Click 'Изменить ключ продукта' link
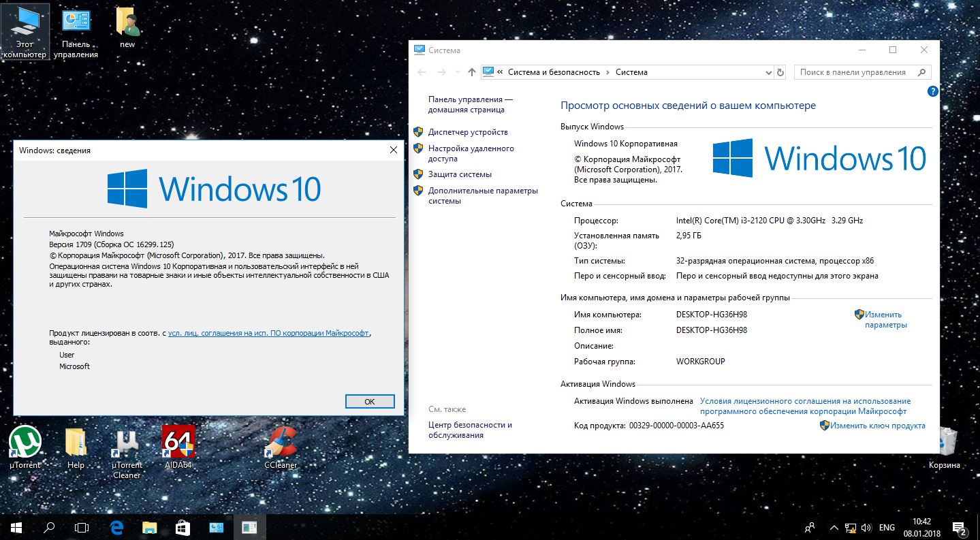The width and height of the screenshot is (980, 540). click(877, 426)
